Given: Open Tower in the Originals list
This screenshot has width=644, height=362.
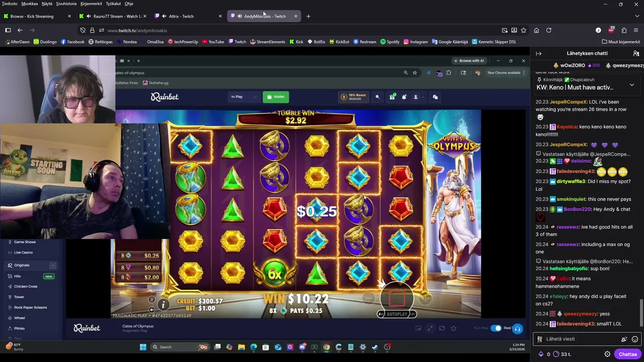Looking at the screenshot, I should click(19, 297).
